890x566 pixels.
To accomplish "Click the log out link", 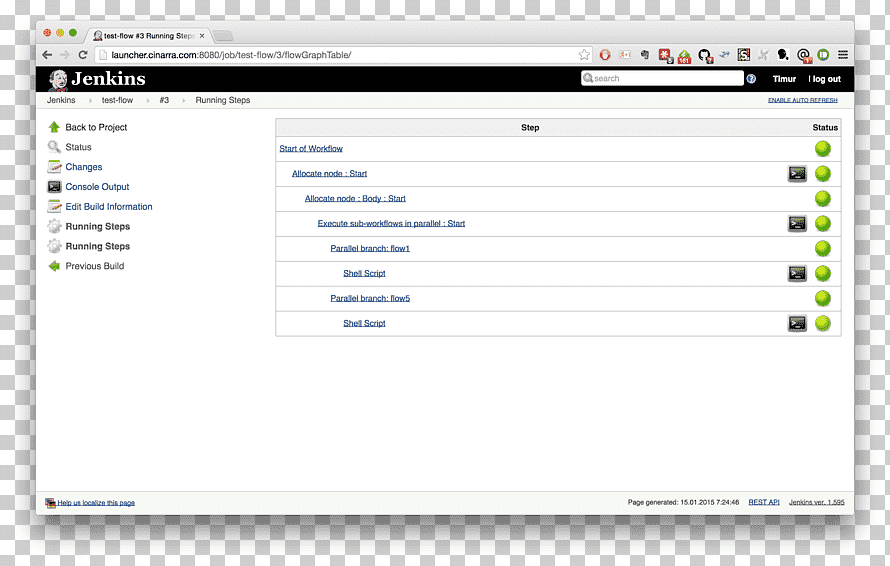I will click(x=826, y=79).
